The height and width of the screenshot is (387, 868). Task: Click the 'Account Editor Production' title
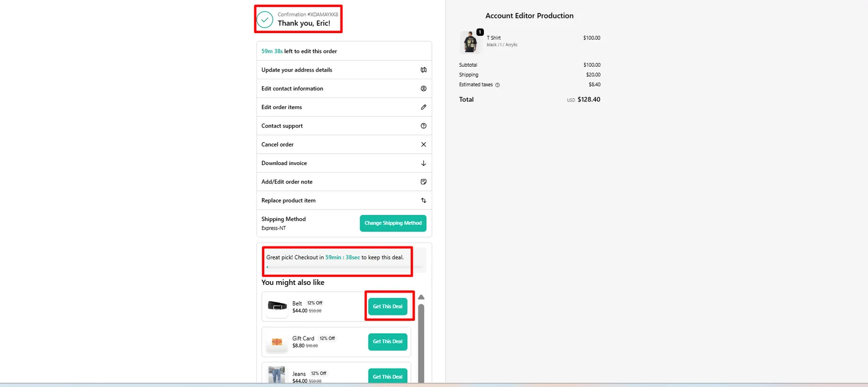529,16
